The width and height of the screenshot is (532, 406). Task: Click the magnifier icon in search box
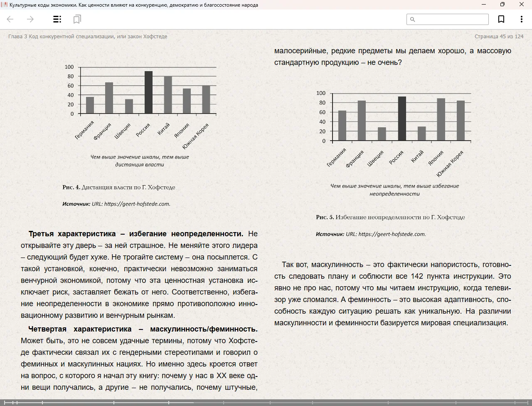click(x=413, y=19)
